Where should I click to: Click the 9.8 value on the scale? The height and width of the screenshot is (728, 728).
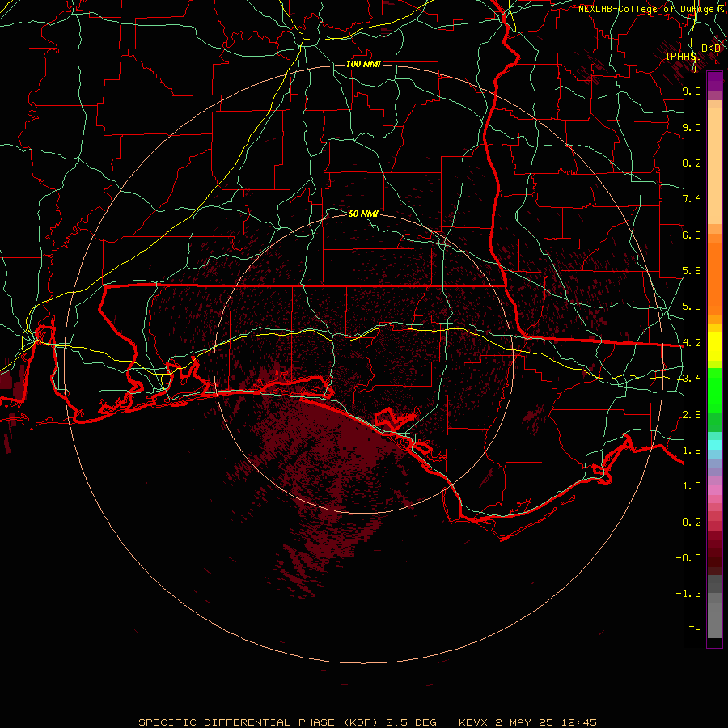coord(692,91)
